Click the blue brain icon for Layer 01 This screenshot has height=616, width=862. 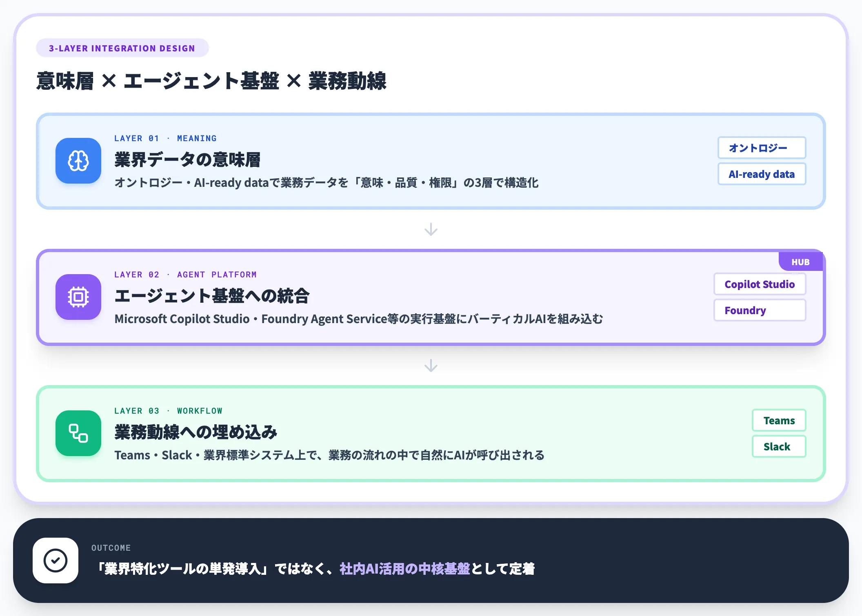coord(78,161)
